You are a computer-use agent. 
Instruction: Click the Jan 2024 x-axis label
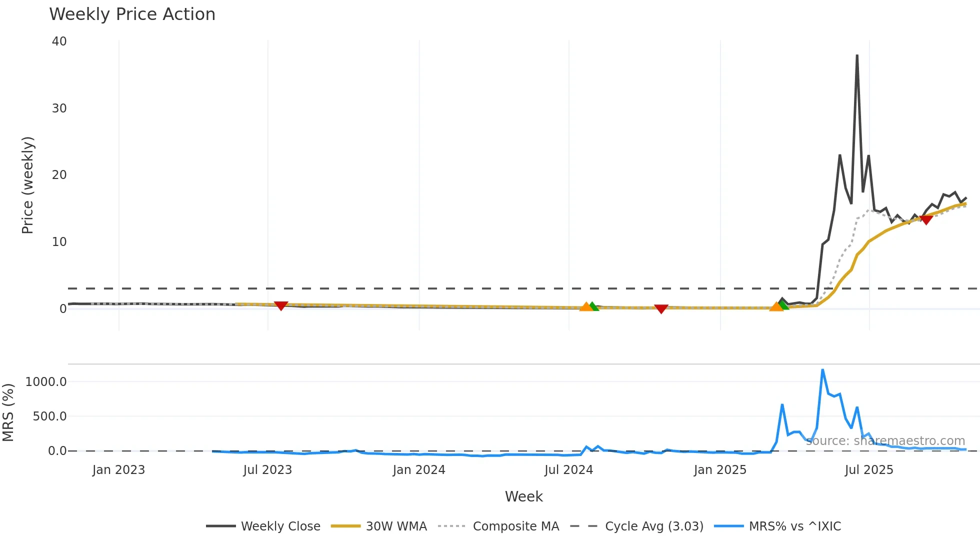point(419,470)
